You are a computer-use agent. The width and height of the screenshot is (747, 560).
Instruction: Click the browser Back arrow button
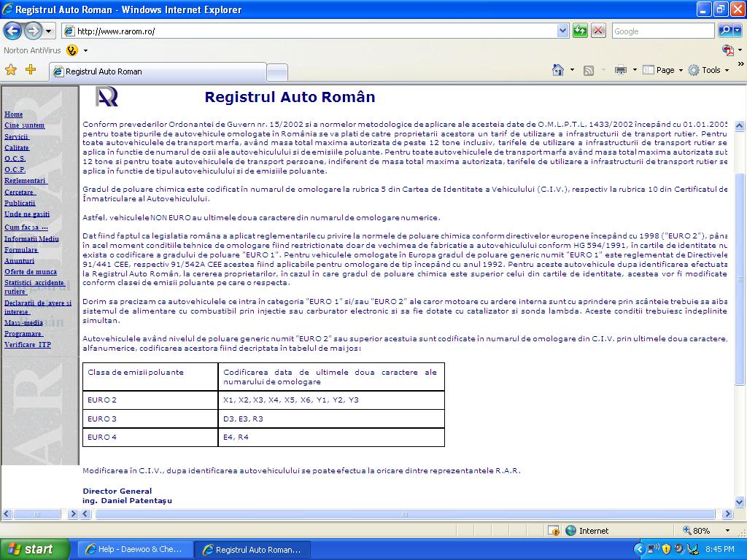[x=12, y=31]
